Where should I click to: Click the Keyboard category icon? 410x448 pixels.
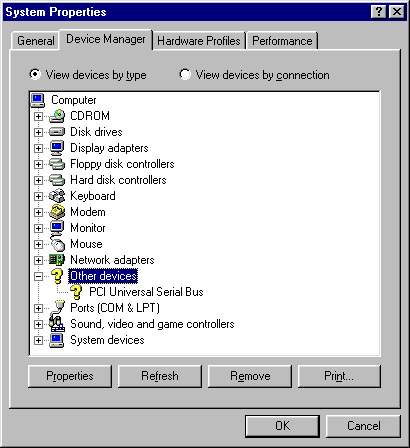pos(57,196)
